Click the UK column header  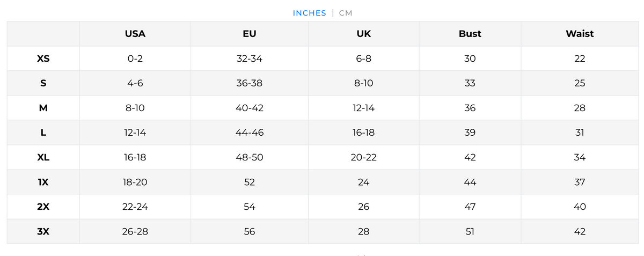click(x=363, y=34)
